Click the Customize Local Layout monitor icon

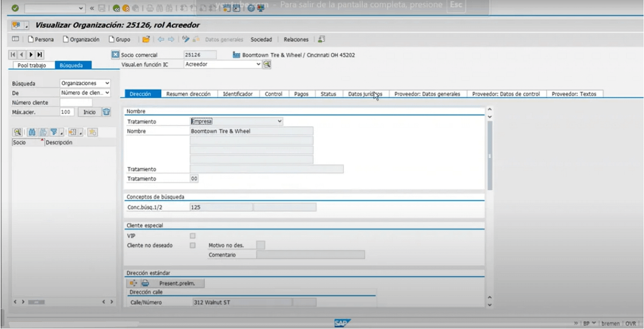261,8
